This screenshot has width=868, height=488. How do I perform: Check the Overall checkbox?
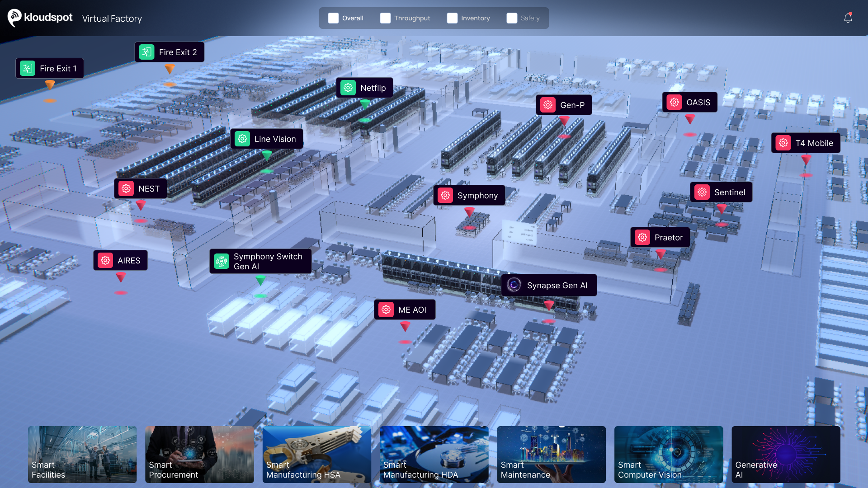[x=333, y=18]
